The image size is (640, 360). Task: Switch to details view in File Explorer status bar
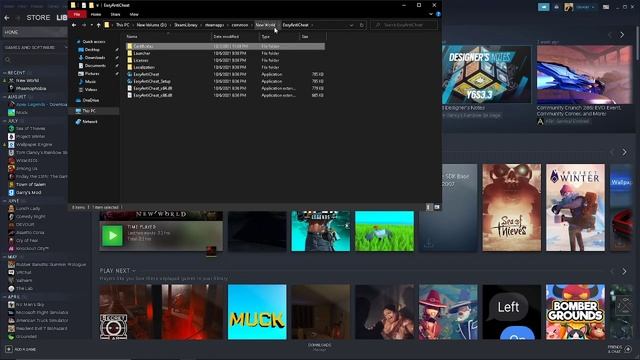click(428, 207)
